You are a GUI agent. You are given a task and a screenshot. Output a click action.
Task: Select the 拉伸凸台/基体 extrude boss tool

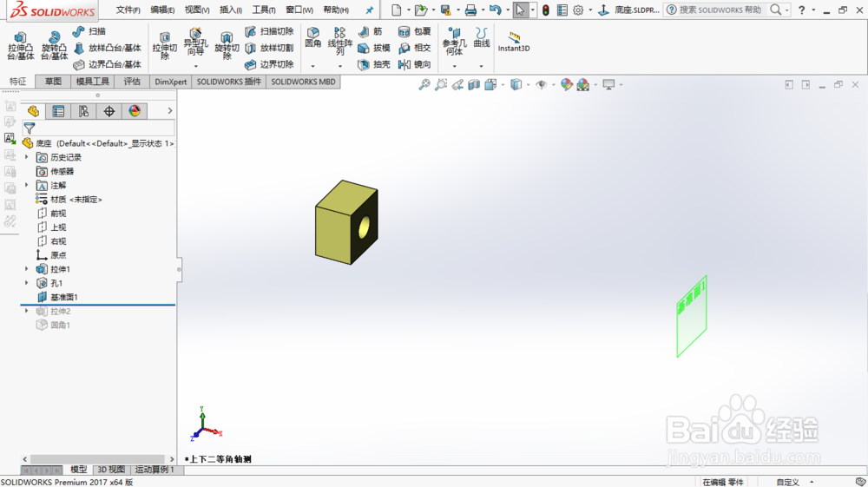click(x=21, y=46)
